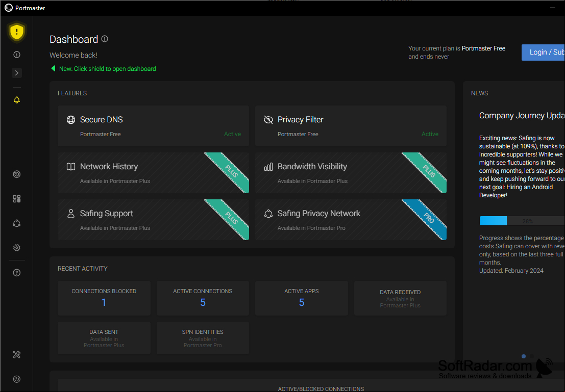Viewport: 565px width, 392px height.
Task: Click the yellow shield status icon
Action: point(16,32)
